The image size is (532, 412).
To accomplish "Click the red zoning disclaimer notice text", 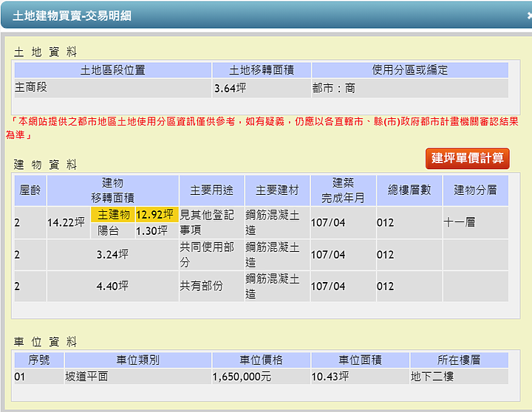I will [x=262, y=128].
